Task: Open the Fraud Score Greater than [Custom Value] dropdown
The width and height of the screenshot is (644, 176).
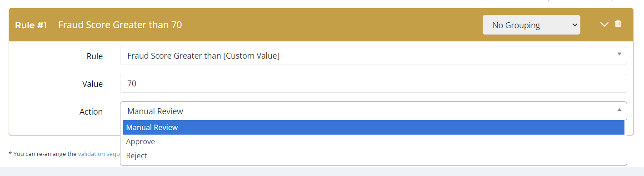Action: pyautogui.click(x=373, y=55)
